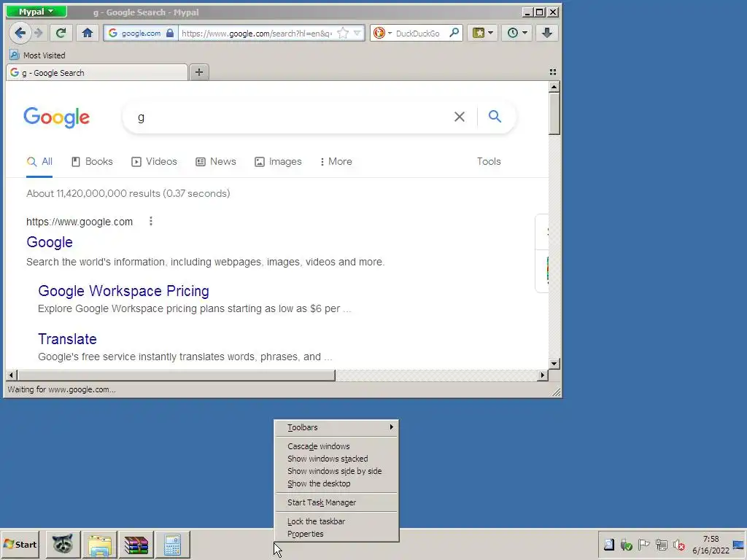Click the Forward navigation arrow
The width and height of the screenshot is (747, 560).
(x=39, y=33)
